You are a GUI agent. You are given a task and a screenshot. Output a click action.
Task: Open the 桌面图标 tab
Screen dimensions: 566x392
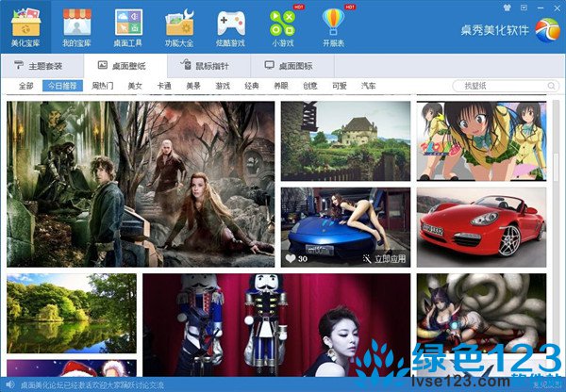[x=294, y=66]
